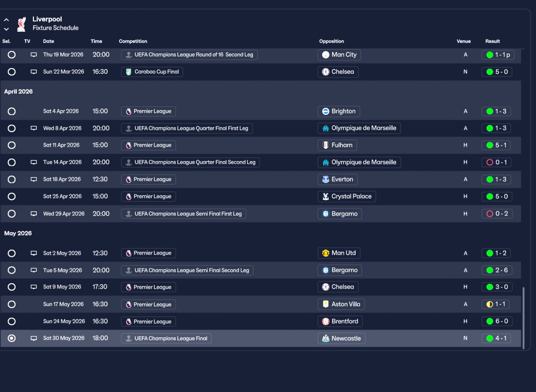Viewport: 536px width, 392px height.
Task: Select the radio button for the Aston Villa fixture
Action: 12,304
